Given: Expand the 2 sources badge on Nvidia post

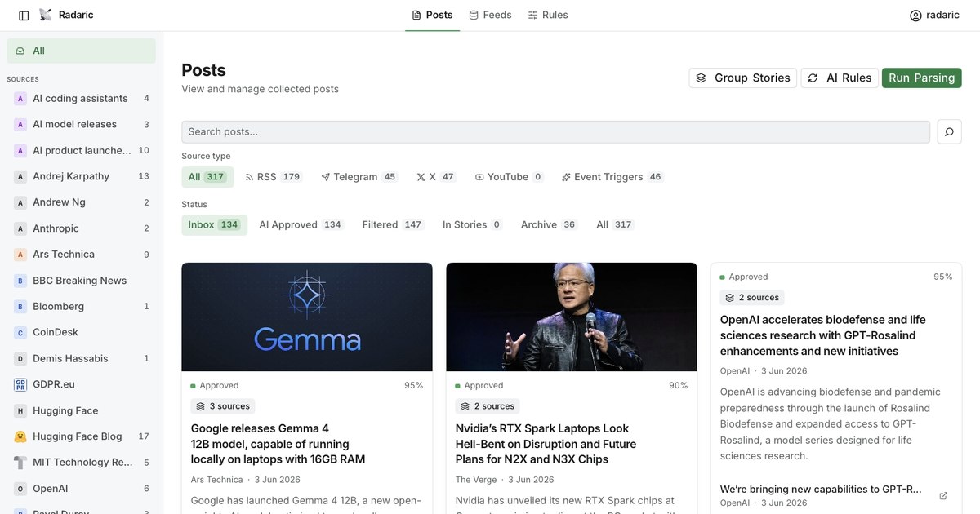Looking at the screenshot, I should pos(488,406).
